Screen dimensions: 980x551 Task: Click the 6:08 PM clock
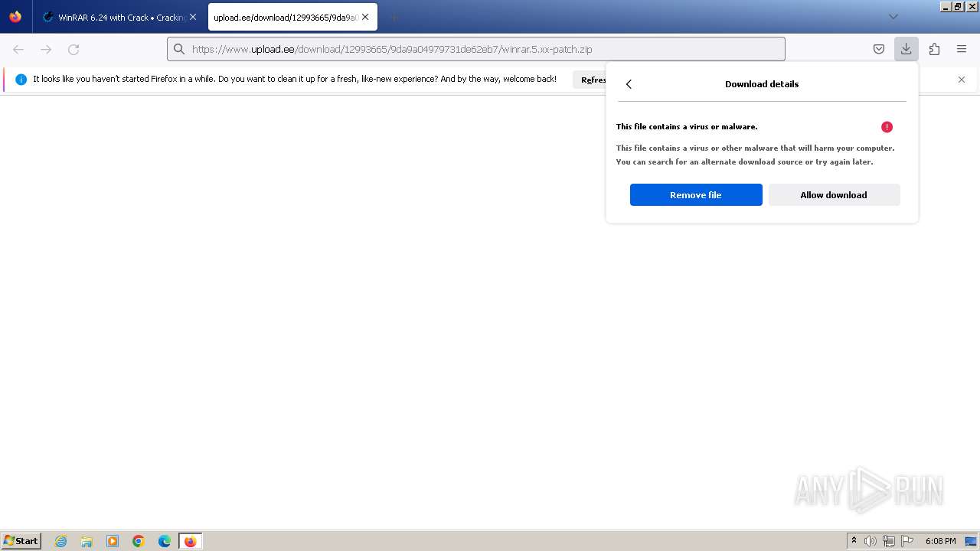pos(940,541)
